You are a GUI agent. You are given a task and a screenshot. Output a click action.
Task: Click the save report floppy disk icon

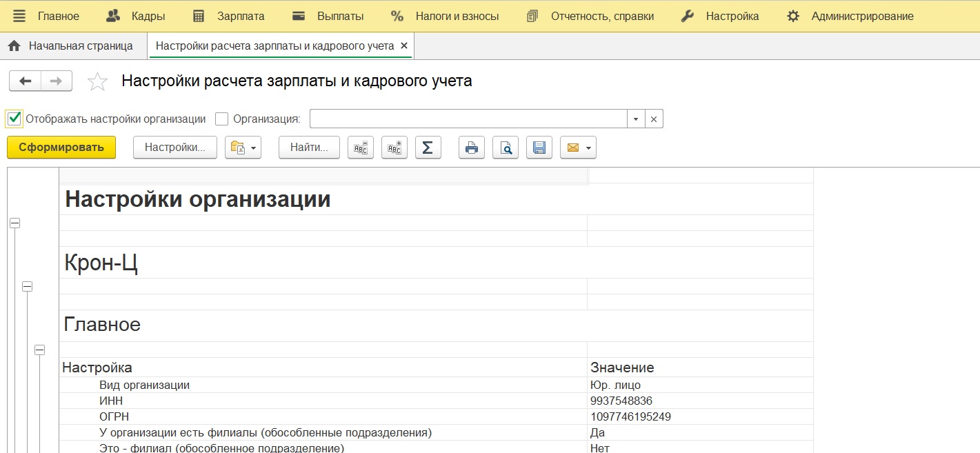[539, 148]
